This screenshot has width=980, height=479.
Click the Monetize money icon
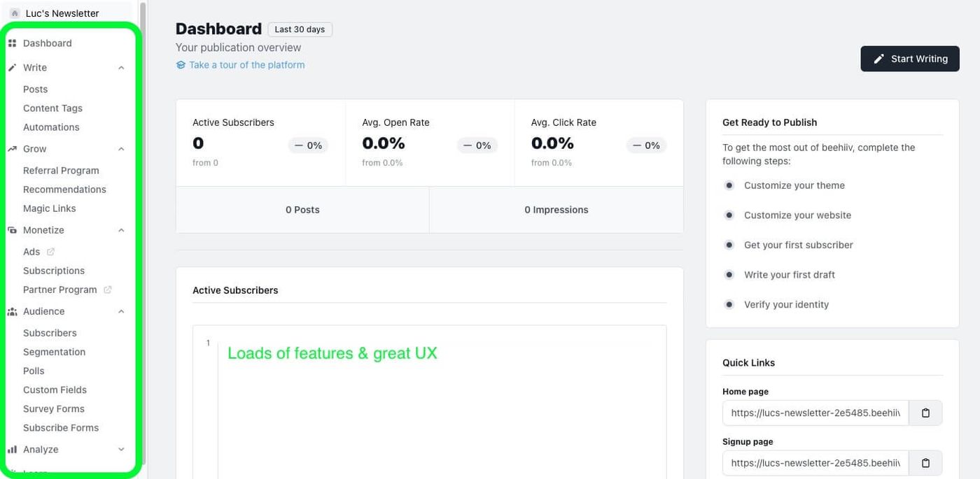(12, 230)
